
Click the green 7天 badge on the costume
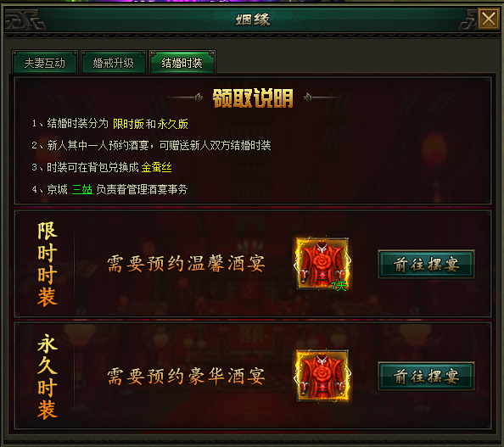339,286
